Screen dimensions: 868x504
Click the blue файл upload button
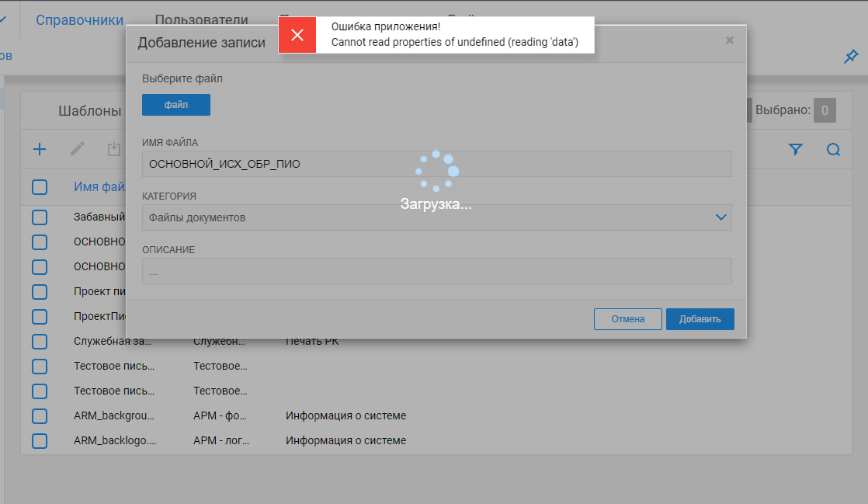point(176,105)
